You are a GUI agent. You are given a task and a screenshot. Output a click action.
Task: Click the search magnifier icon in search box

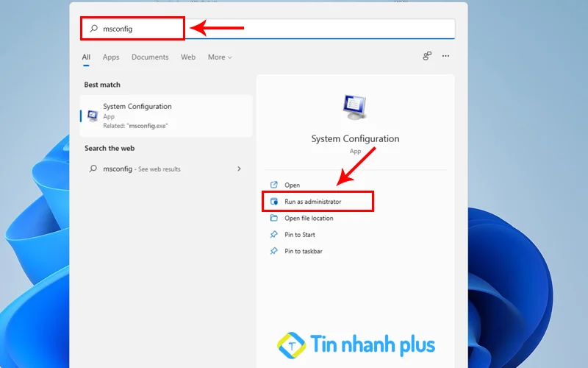pyautogui.click(x=94, y=28)
